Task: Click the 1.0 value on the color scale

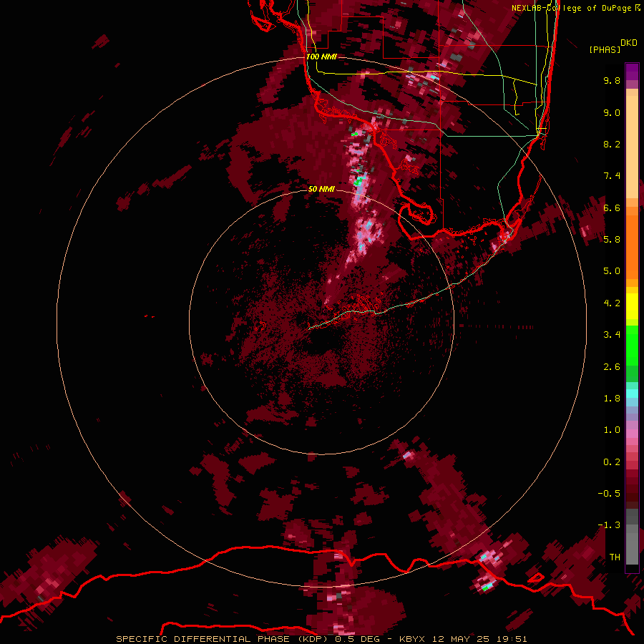Action: 612,430
